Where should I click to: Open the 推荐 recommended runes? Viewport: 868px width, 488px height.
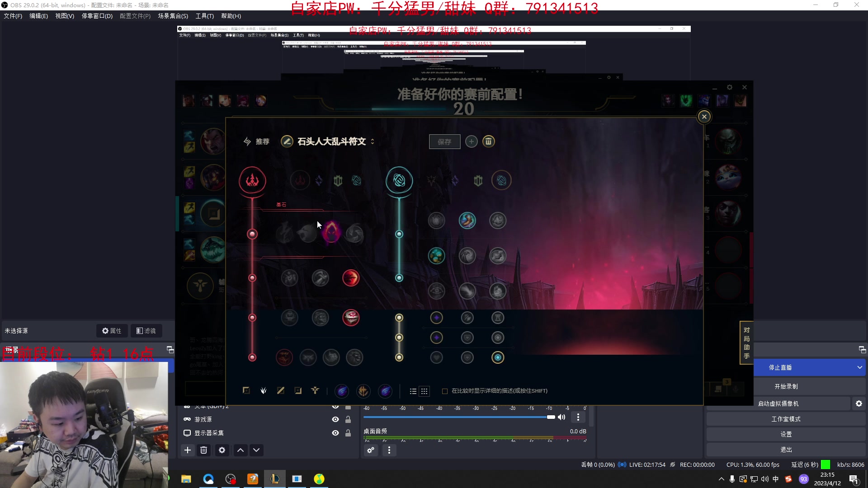coord(257,142)
